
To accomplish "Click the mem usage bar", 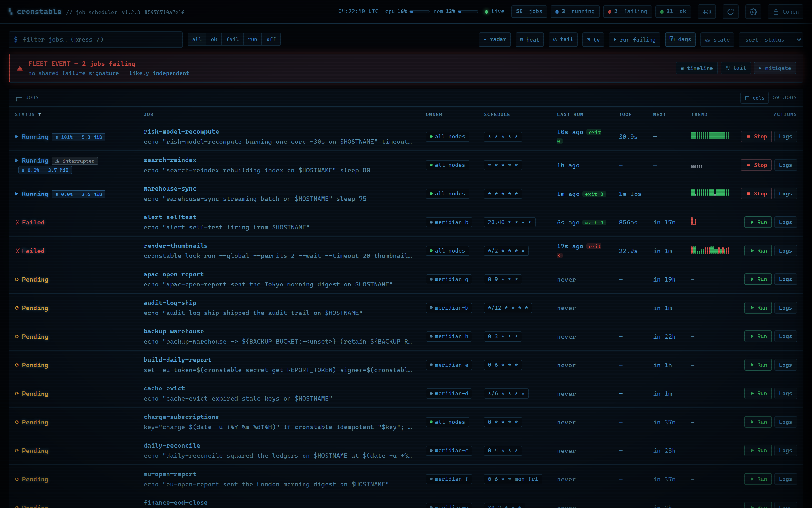I will click(468, 11).
